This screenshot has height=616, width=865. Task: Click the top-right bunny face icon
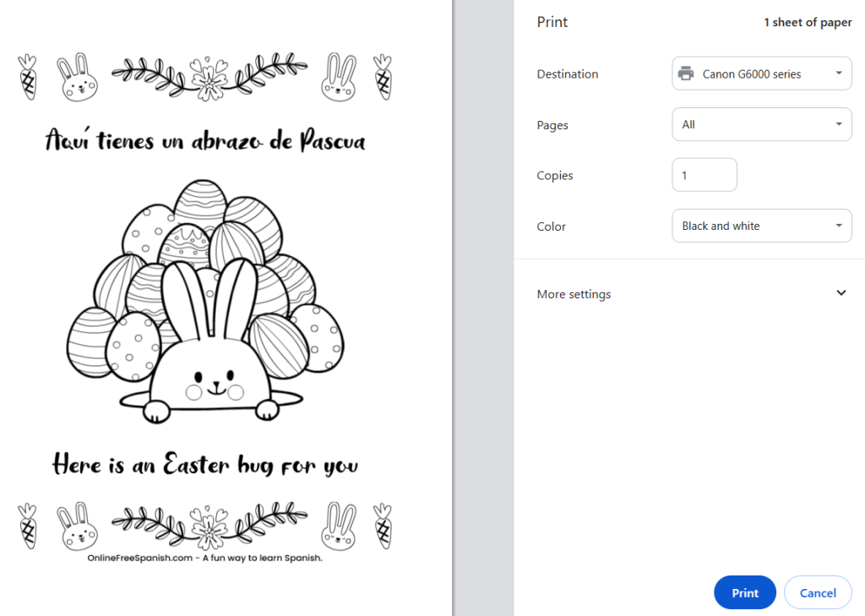tap(339, 77)
